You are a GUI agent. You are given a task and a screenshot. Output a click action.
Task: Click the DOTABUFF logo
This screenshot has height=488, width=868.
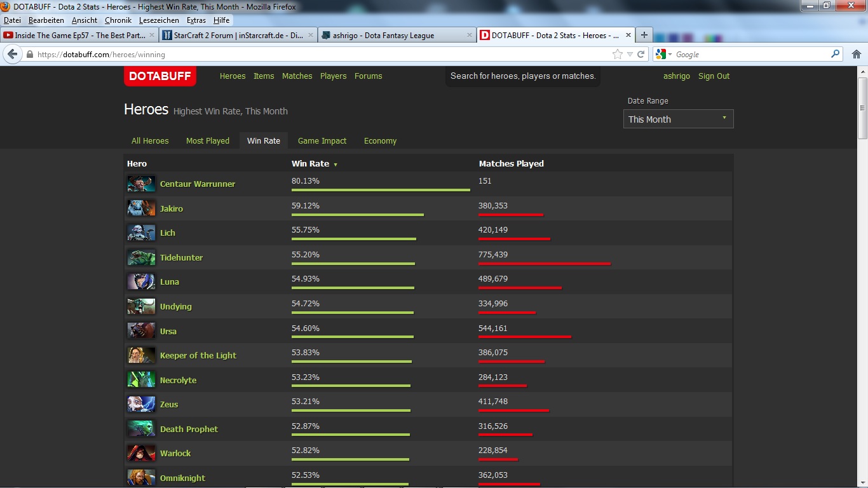click(x=160, y=76)
